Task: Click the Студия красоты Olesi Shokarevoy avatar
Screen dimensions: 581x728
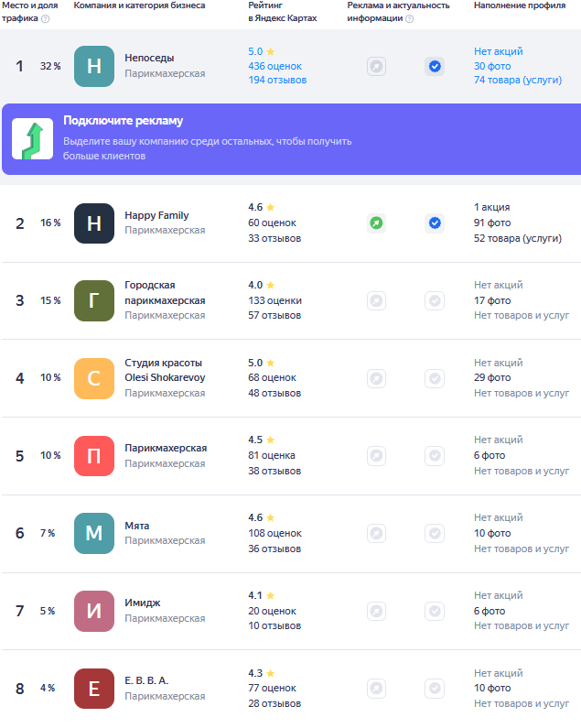Action: [x=94, y=378]
